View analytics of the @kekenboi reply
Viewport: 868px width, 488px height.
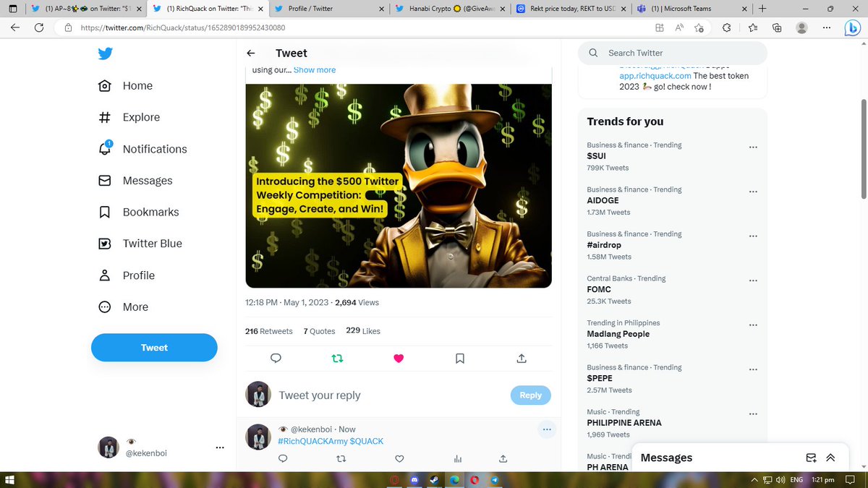tap(457, 458)
